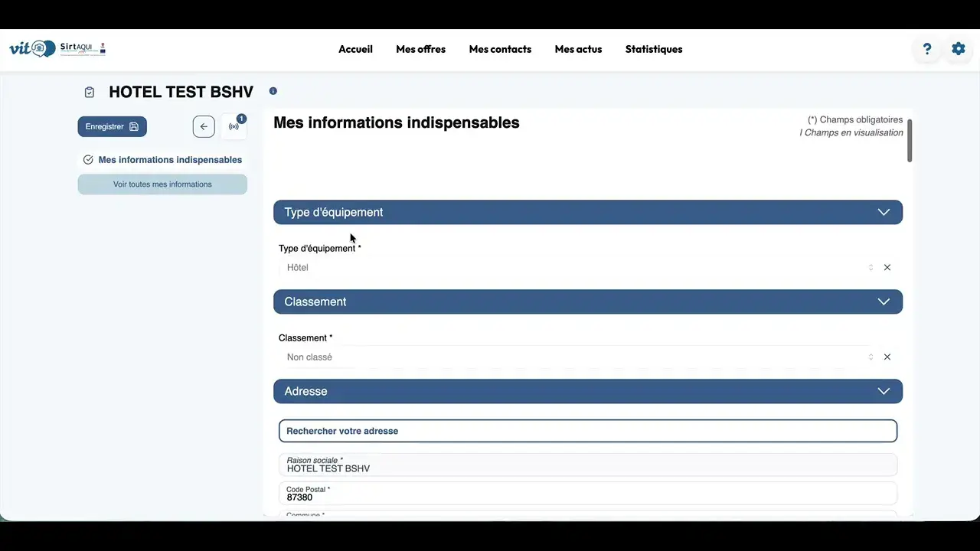Viewport: 980px width, 551px height.
Task: Open the Statistiques menu item
Action: coord(654,49)
